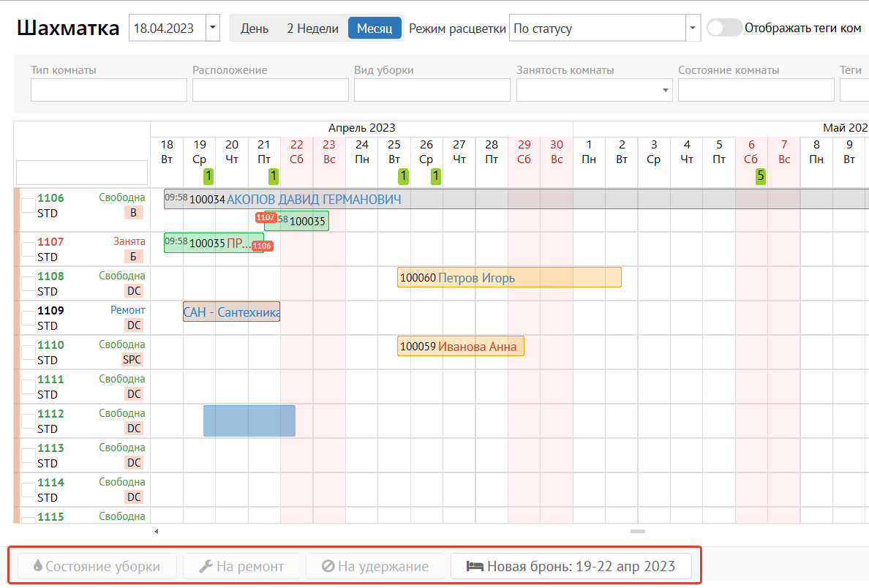Check the box for room 1114
869x588 pixels.
tap(29, 489)
